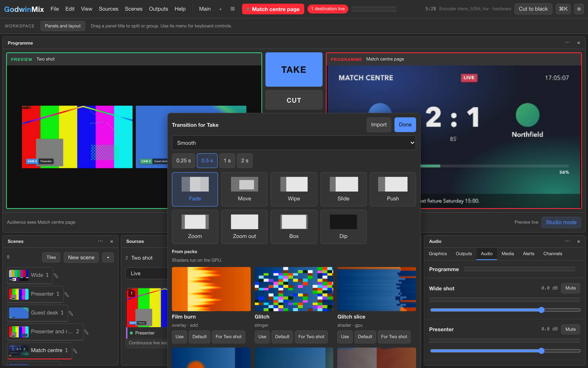Add a new scene collection tab with plus icon
Screen dimensions: 588x368
coord(220,9)
